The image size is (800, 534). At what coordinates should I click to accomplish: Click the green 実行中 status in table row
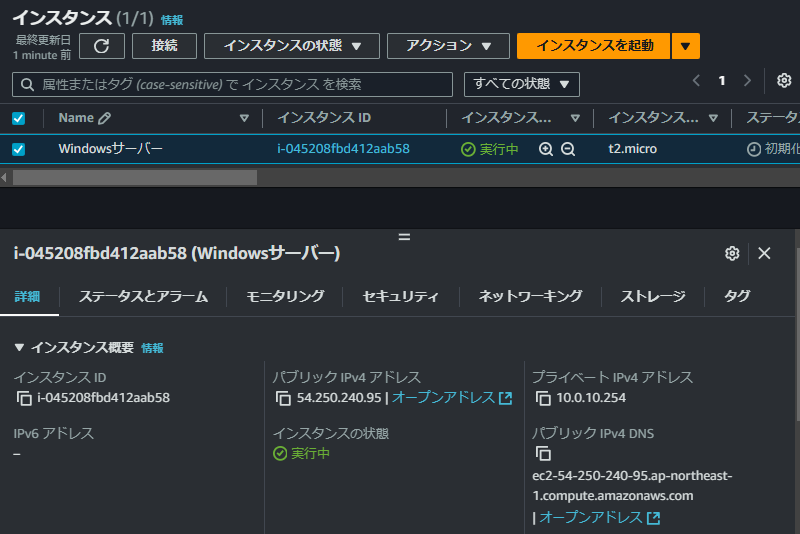click(x=490, y=149)
